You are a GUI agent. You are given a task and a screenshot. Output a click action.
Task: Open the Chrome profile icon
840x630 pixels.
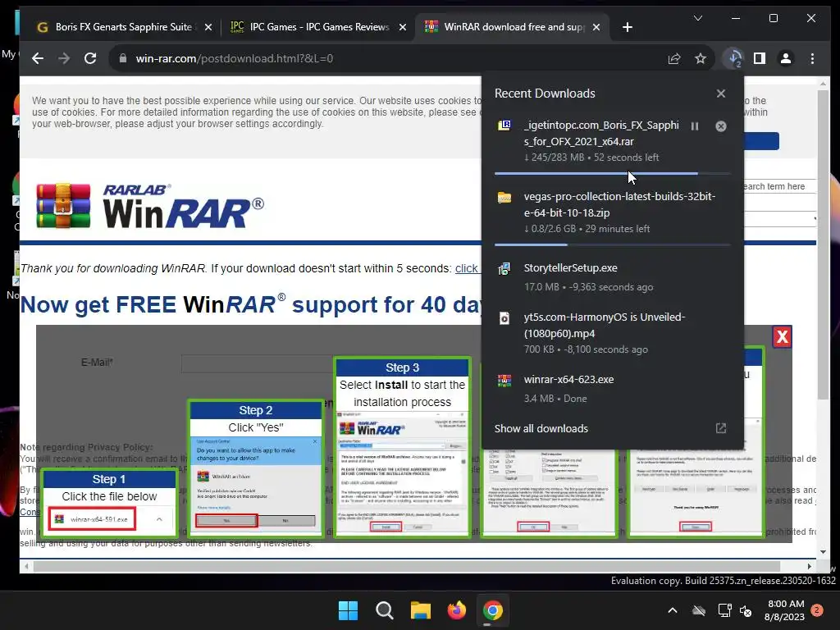[x=786, y=58]
